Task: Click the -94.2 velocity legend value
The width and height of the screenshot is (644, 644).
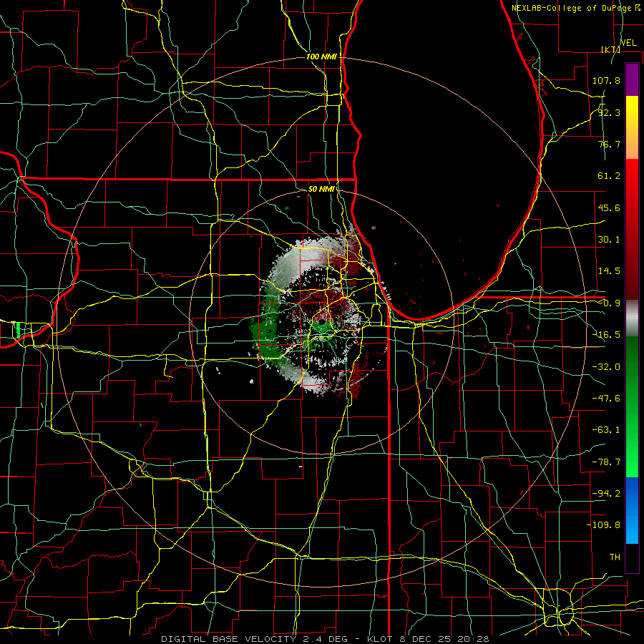Action: pos(606,494)
